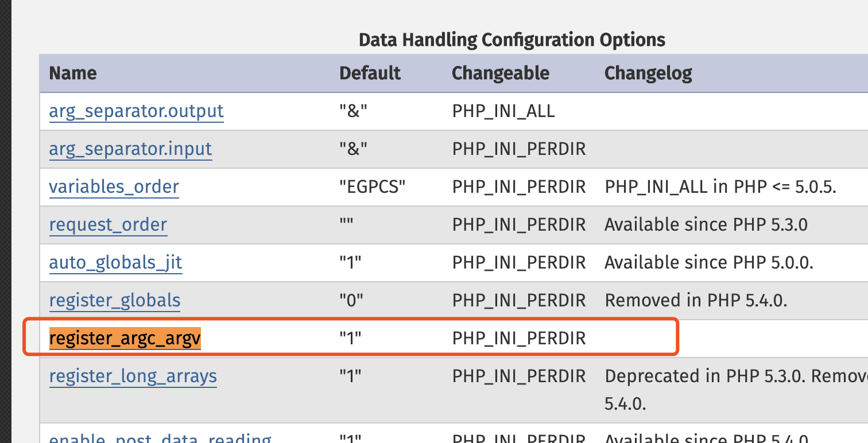Open the arg_separator.output link
The width and height of the screenshot is (868, 443).
coord(136,111)
